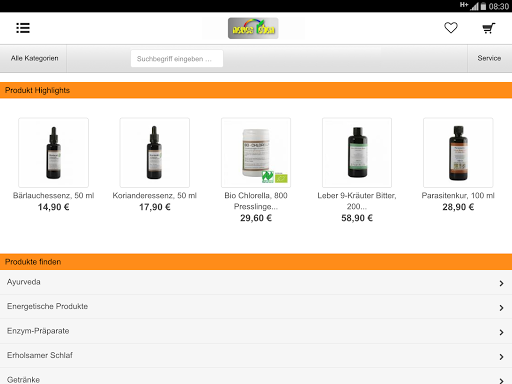Tap the shop logo in header
This screenshot has width=512, height=384.
[253, 28]
